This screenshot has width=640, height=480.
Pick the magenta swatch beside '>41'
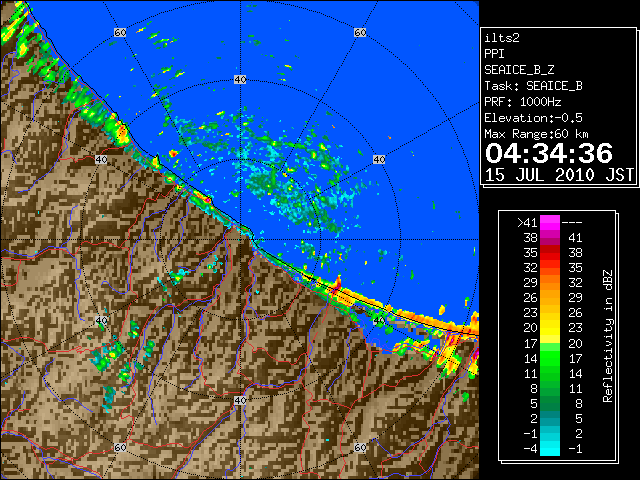pos(550,222)
